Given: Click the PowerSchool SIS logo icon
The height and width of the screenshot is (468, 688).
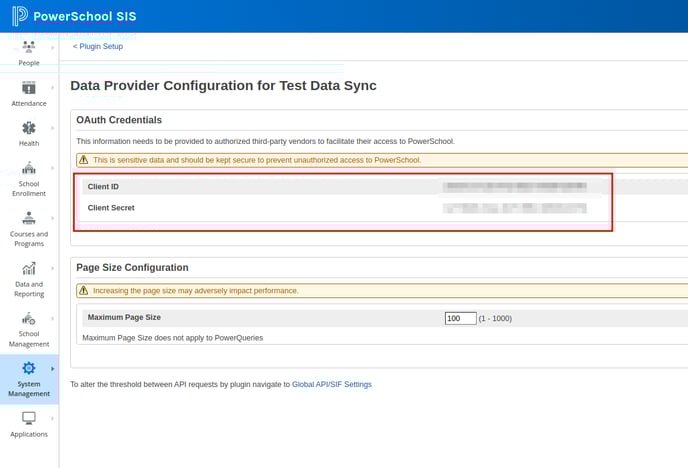Looking at the screenshot, I should 20,16.
